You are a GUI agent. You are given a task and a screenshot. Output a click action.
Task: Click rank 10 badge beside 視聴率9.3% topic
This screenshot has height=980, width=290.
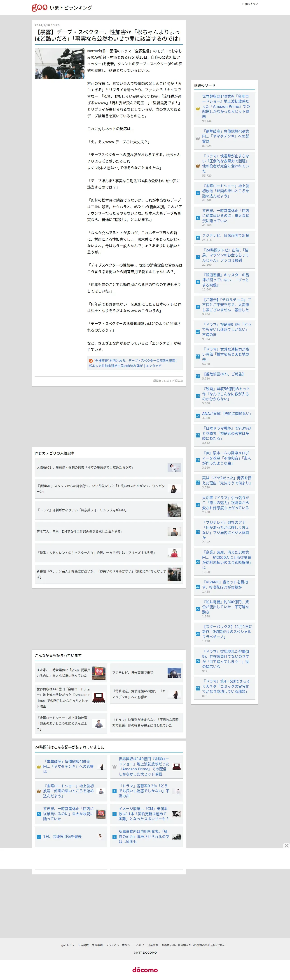pos(198,332)
